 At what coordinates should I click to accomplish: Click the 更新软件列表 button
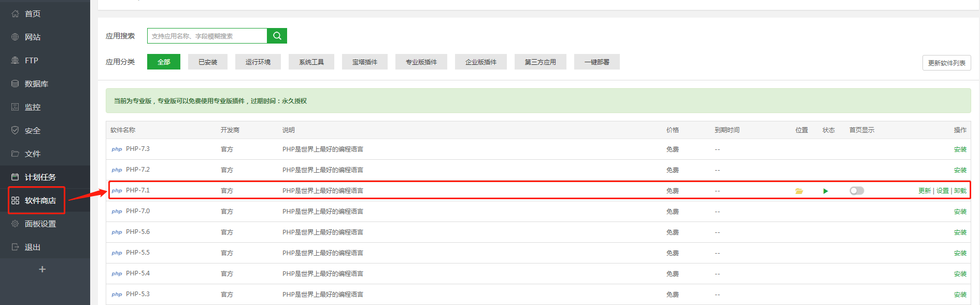coord(947,63)
